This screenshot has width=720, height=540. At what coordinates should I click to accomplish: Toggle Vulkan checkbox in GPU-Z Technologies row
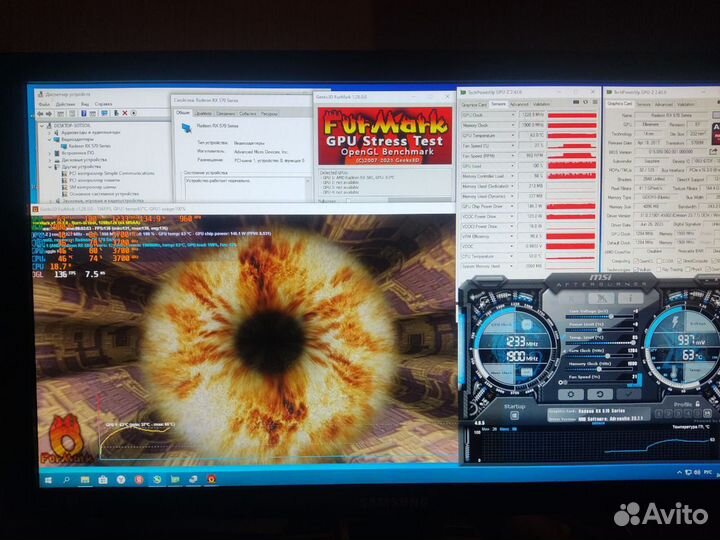pyautogui.click(x=636, y=270)
